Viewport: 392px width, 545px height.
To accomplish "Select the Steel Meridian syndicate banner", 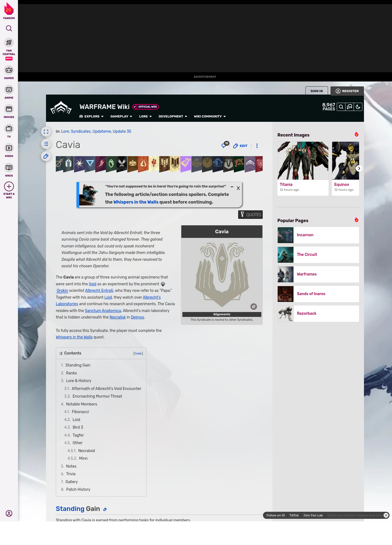I will [x=68, y=164].
